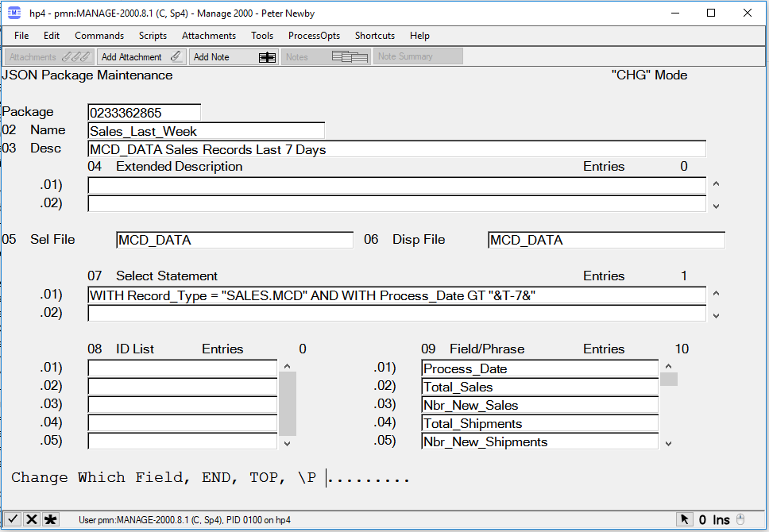Click the JSON Package Maintenance title
Viewport: 769px width, 532px height.
pyautogui.click(x=87, y=75)
